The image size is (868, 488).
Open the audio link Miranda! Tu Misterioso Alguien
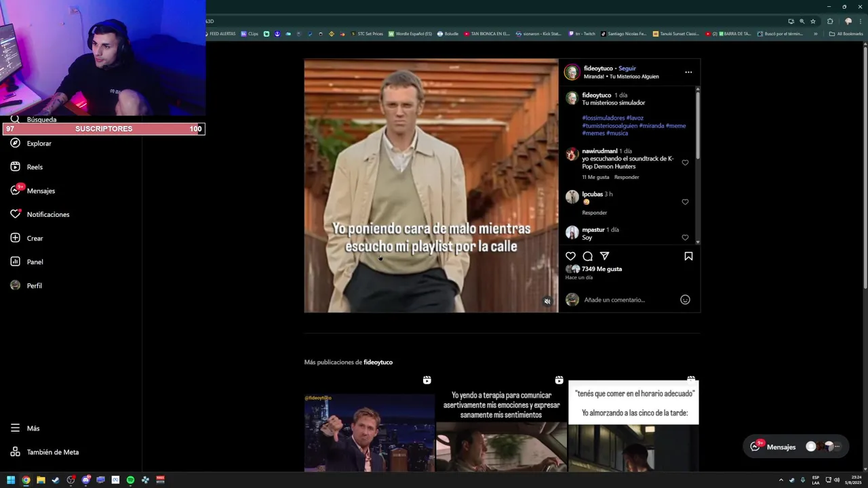621,77
